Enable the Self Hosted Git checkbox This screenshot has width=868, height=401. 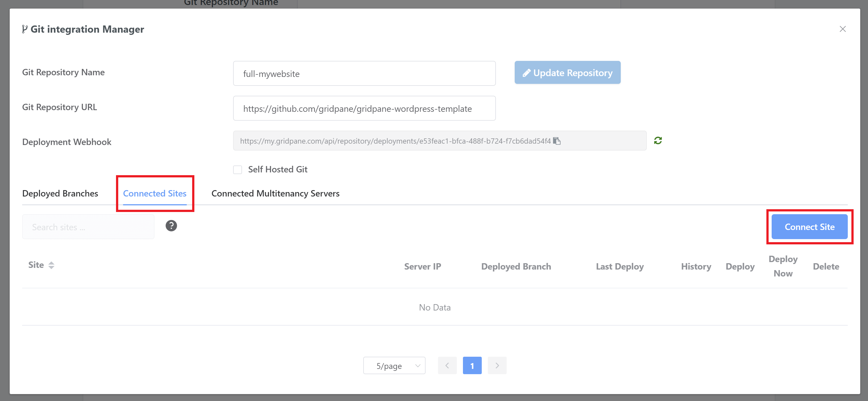point(238,170)
